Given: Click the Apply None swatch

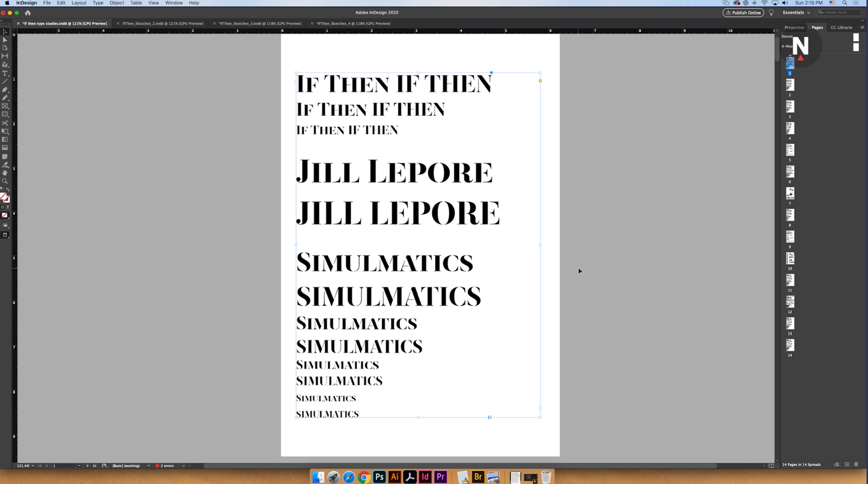Looking at the screenshot, I should pos(5,215).
